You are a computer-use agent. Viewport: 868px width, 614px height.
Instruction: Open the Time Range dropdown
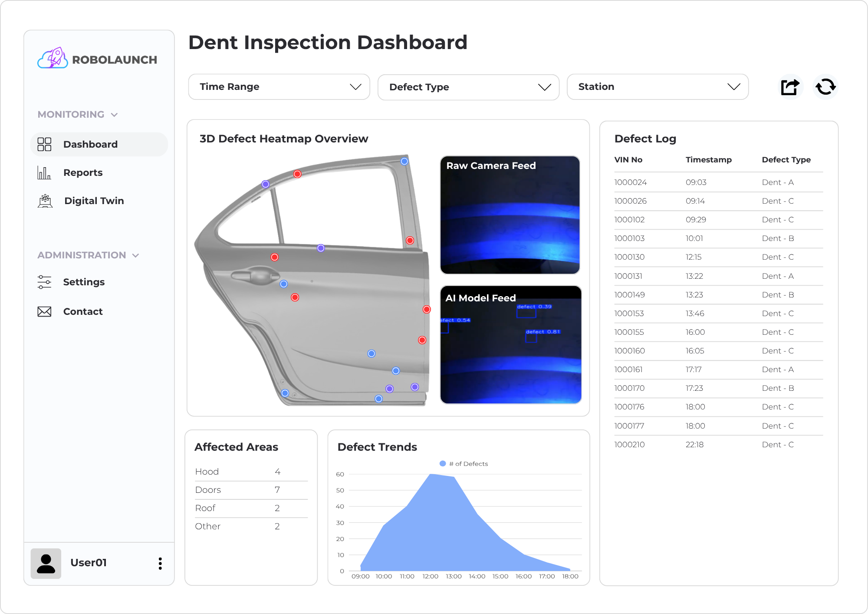coord(279,87)
